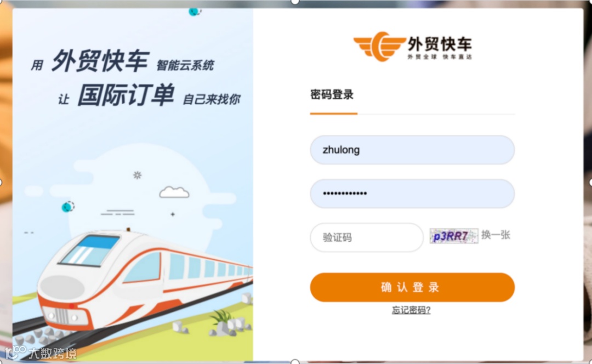Click the 大数跨境 watermark logo
592x364 pixels.
(x=41, y=352)
